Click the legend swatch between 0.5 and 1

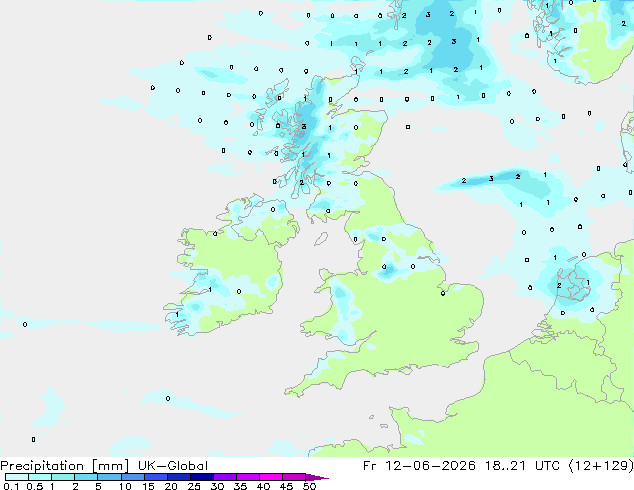[x=40, y=477]
